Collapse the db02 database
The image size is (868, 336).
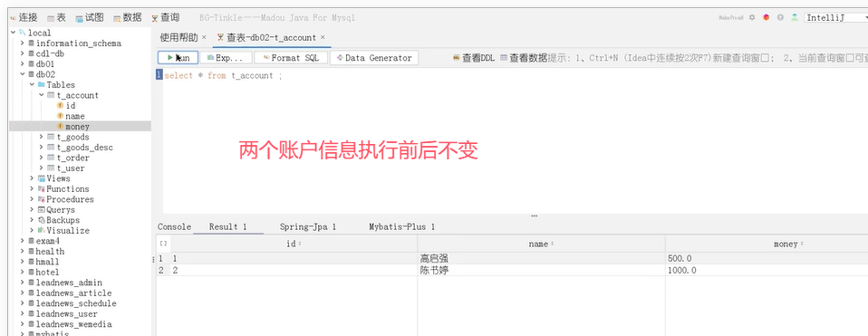pyautogui.click(x=23, y=74)
